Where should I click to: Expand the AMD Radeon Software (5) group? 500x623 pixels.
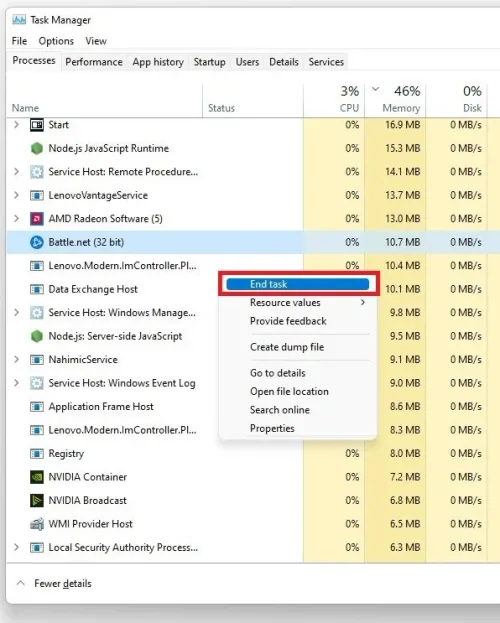click(16, 219)
